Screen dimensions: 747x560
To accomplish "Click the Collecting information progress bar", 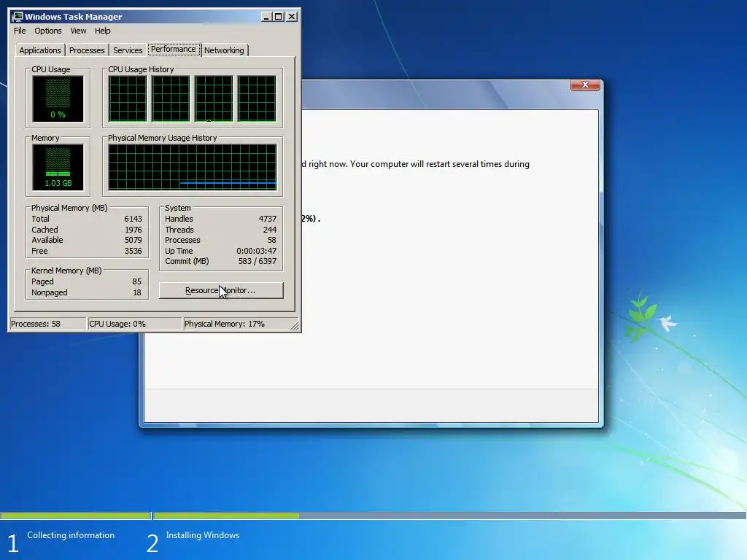I will [75, 516].
